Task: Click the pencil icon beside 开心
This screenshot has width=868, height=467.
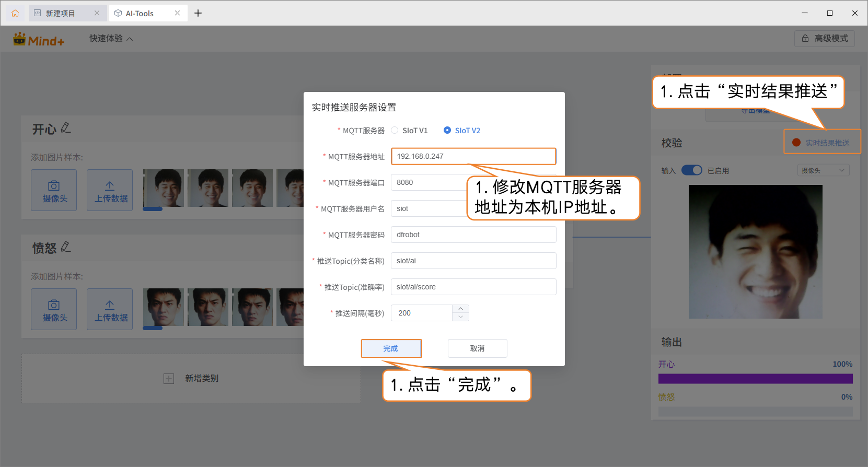Action: [66, 128]
